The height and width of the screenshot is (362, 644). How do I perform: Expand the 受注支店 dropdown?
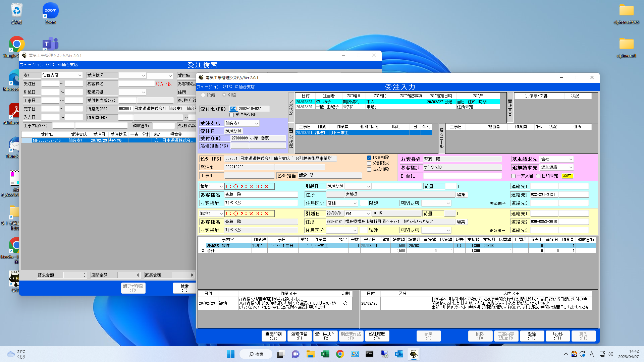pos(256,124)
